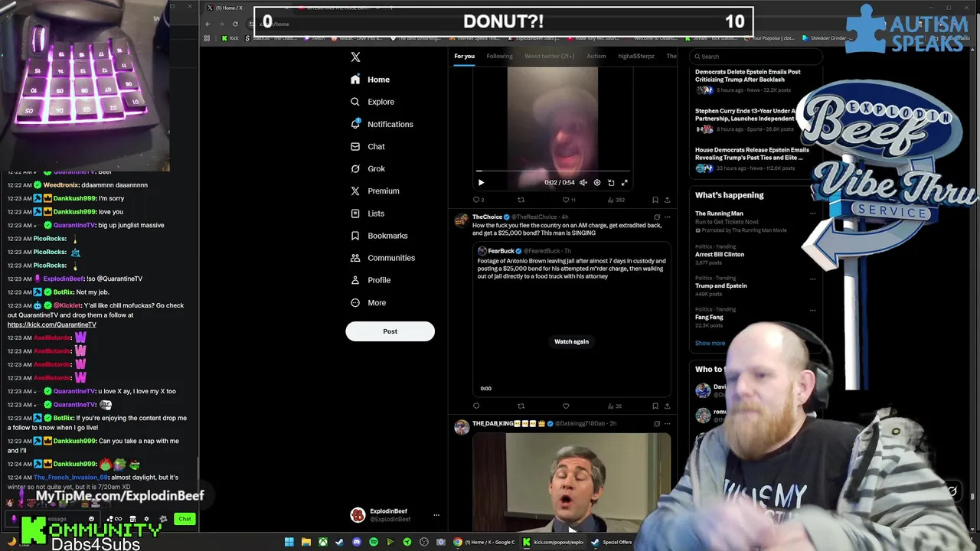Viewport: 980px width, 551px height.
Task: Like the post with 11 likes
Action: pos(568,200)
